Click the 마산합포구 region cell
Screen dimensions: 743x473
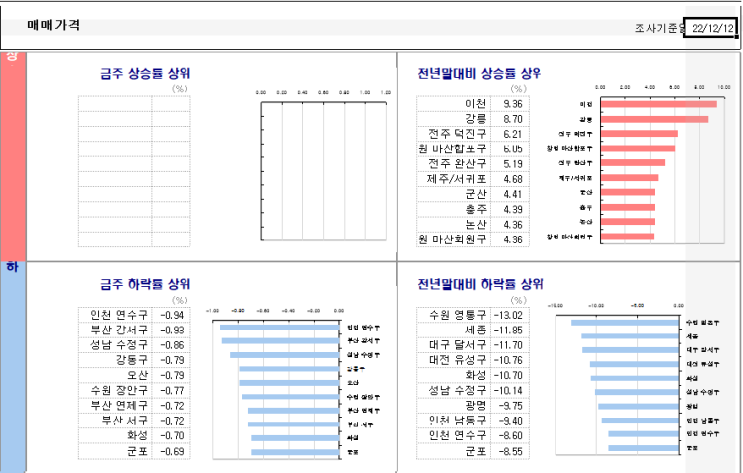[453, 149]
